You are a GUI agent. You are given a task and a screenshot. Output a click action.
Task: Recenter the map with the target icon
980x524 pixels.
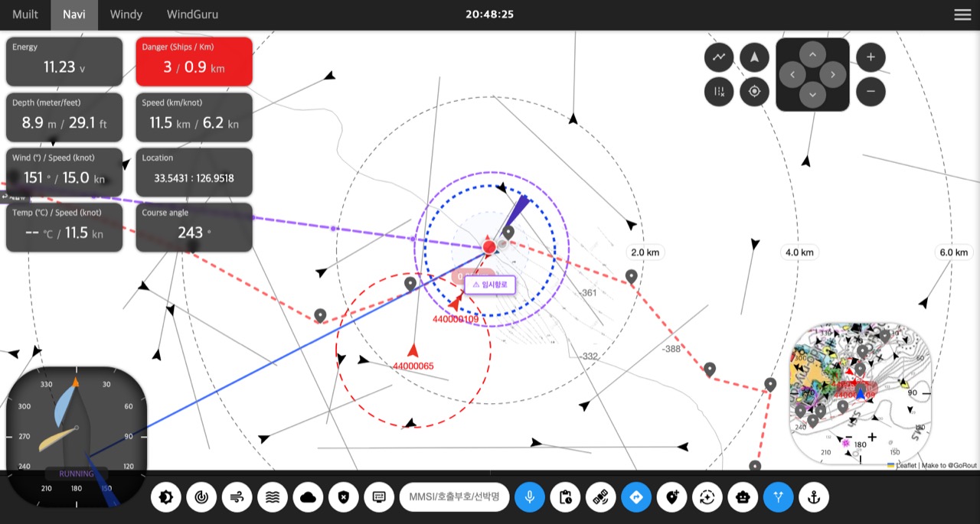754,92
